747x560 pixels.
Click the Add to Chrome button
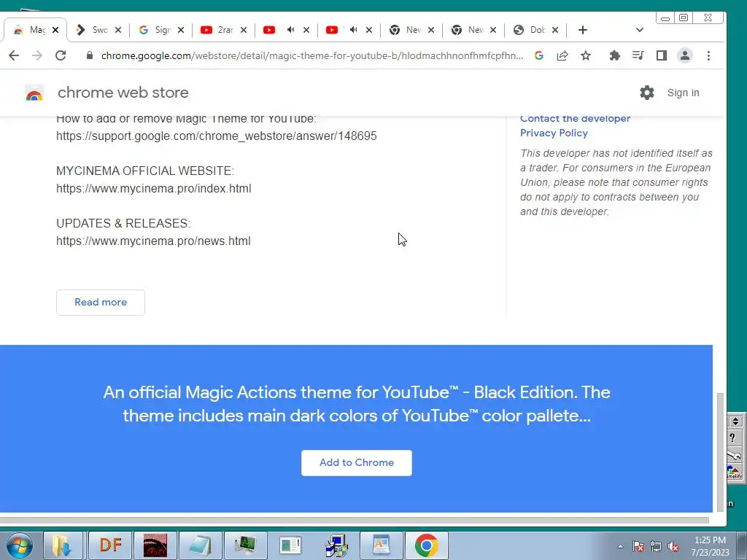pos(356,463)
